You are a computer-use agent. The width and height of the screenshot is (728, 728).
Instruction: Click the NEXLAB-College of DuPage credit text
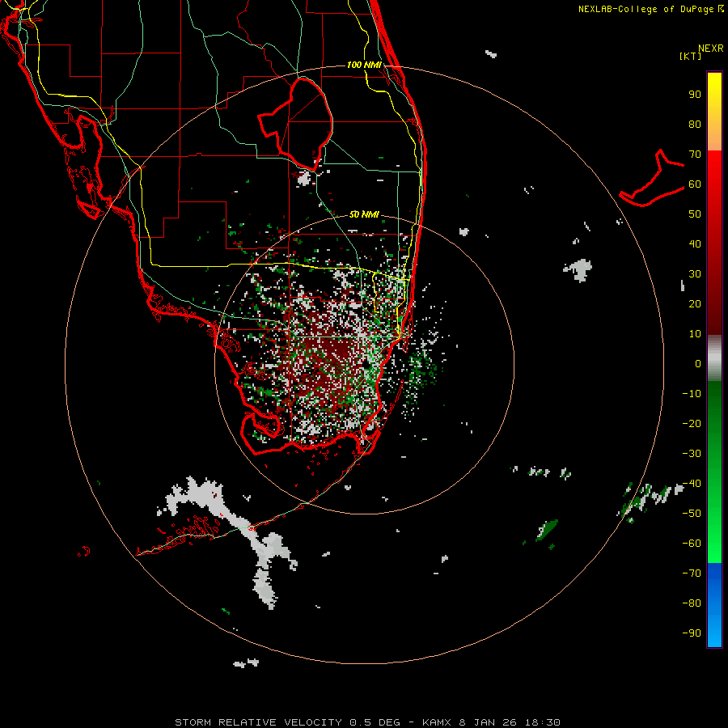click(650, 9)
